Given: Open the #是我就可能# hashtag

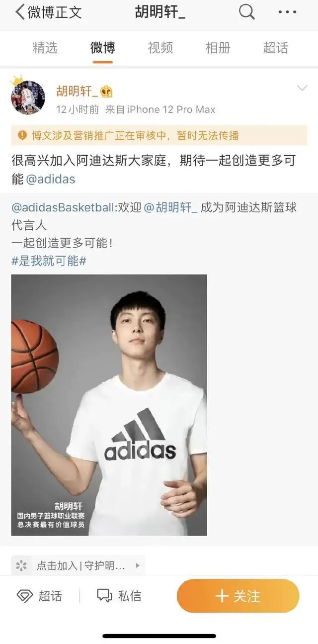Looking at the screenshot, I should [x=49, y=261].
